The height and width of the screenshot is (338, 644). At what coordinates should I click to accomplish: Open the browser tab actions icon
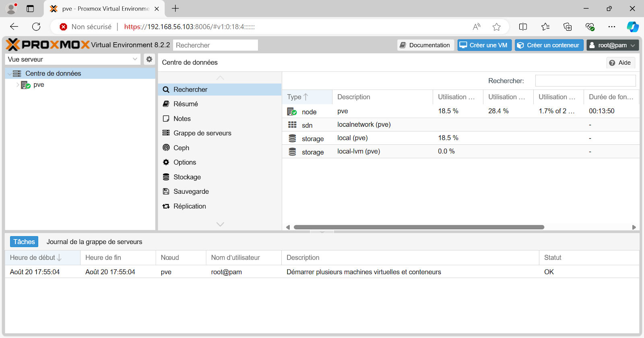pyautogui.click(x=30, y=8)
